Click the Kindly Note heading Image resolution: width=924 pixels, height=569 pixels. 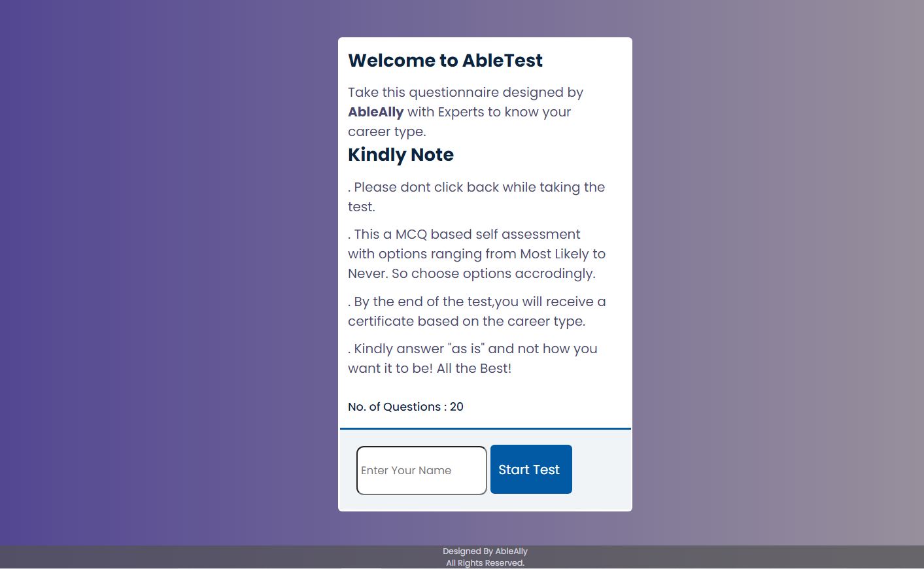400,155
